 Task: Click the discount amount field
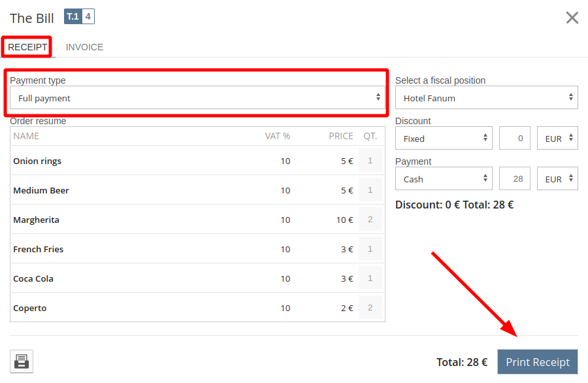[x=515, y=139]
